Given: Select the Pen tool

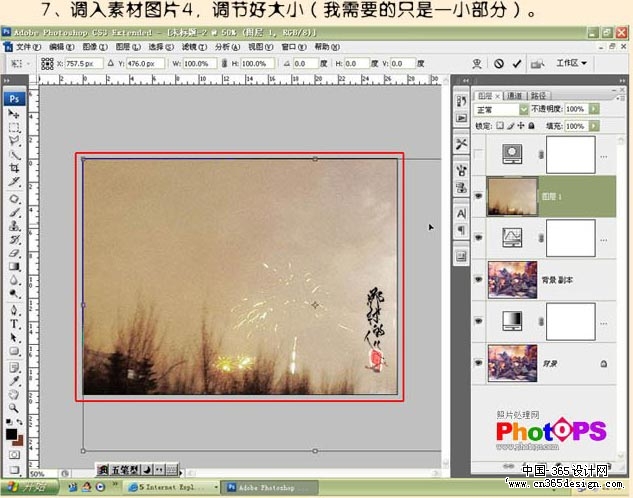Looking at the screenshot, I should pos(14,310).
